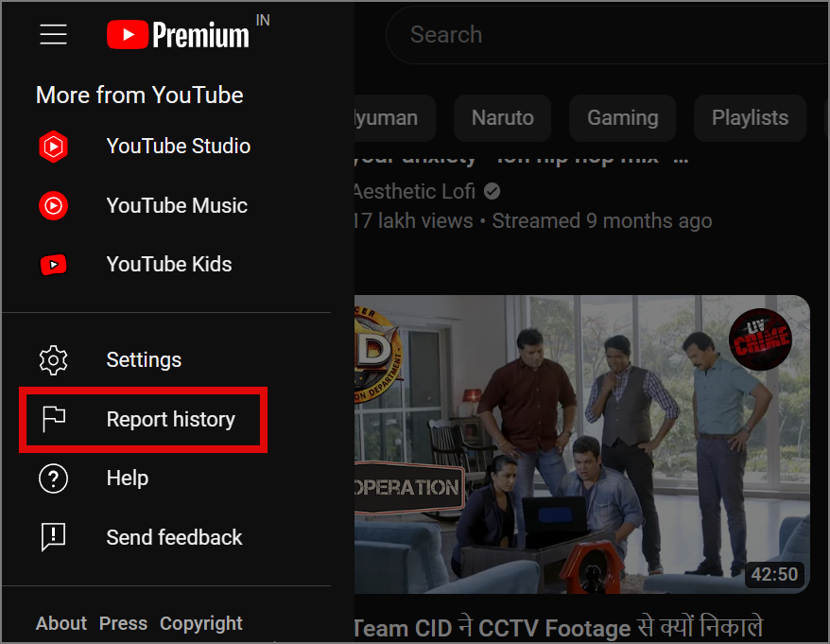Image resolution: width=830 pixels, height=644 pixels.
Task: Click the YouTube Kids icon
Action: (x=54, y=264)
